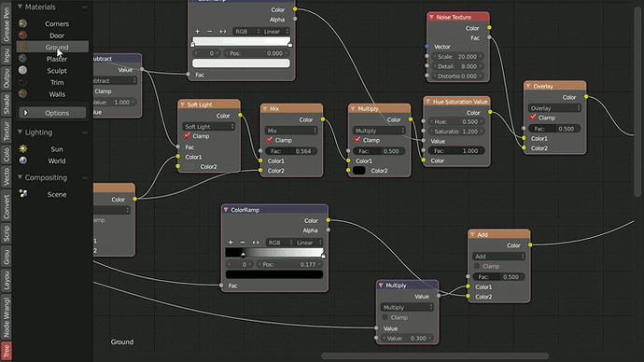Toggle Clamp on Mix node
This screenshot has width=644, height=362.
click(270, 140)
